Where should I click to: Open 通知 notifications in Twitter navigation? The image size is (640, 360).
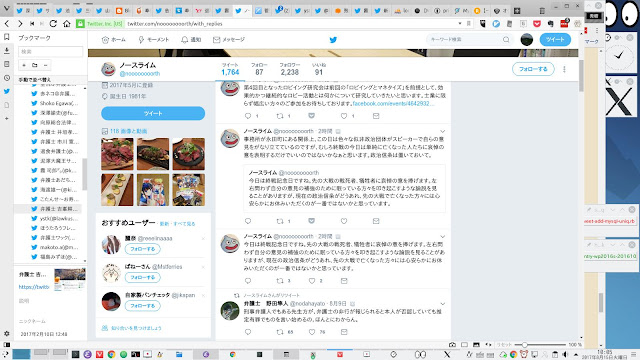click(191, 40)
